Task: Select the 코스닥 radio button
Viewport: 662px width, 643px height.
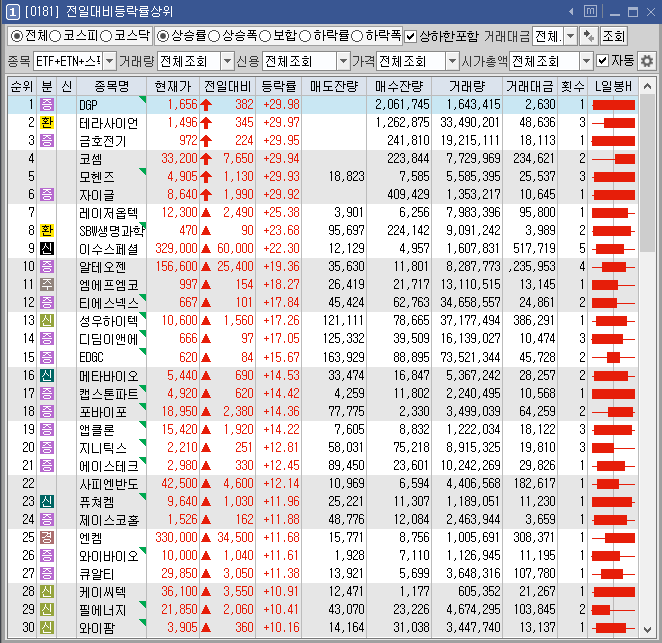Action: click(106, 36)
